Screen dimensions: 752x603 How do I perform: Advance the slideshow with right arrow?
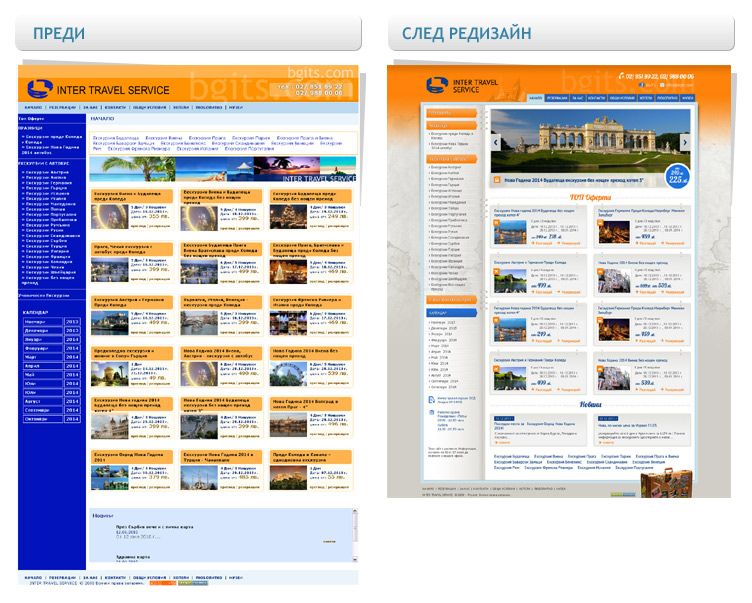(x=685, y=143)
